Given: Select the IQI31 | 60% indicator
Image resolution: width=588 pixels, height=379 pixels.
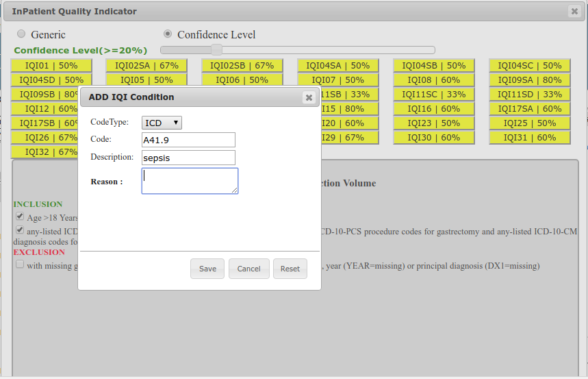Looking at the screenshot, I should pos(529,138).
